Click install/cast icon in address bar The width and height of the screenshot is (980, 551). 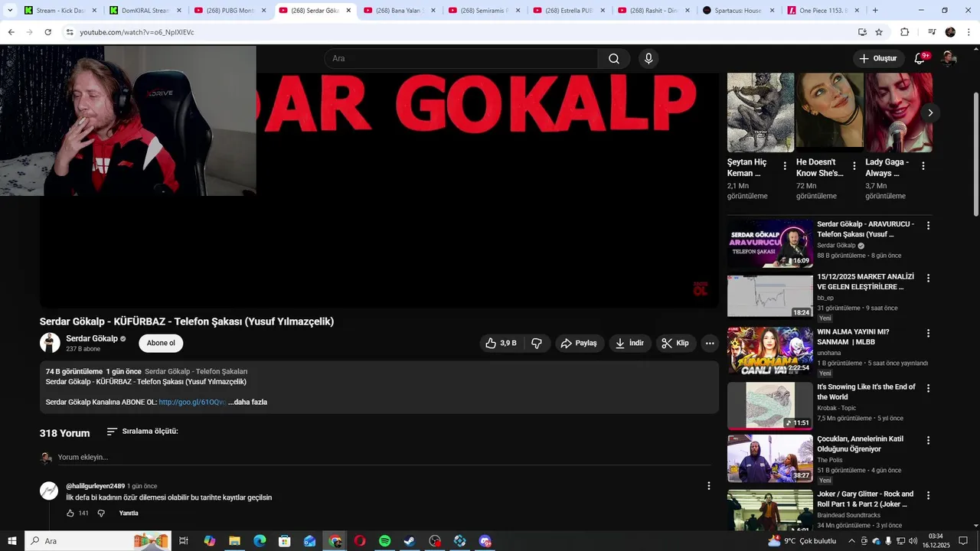click(862, 32)
